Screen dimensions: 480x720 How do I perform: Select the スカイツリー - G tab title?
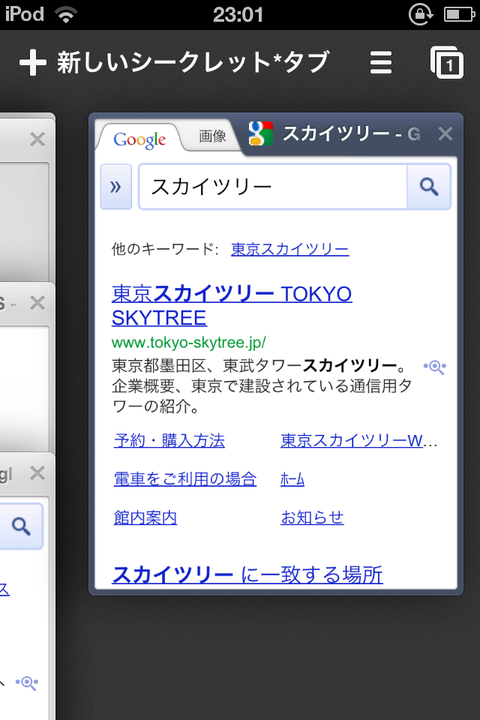[351, 134]
